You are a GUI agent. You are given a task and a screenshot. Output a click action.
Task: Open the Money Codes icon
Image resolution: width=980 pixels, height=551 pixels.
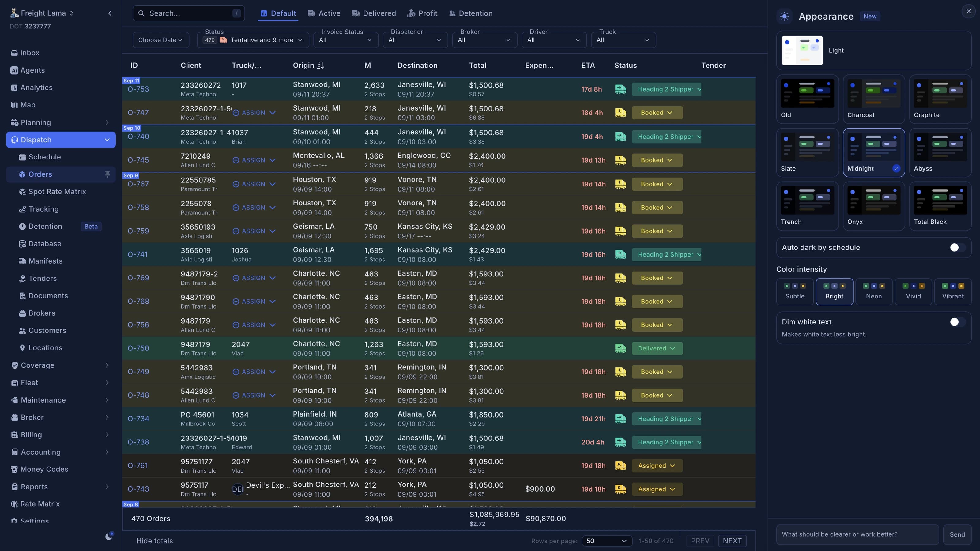[x=14, y=469]
